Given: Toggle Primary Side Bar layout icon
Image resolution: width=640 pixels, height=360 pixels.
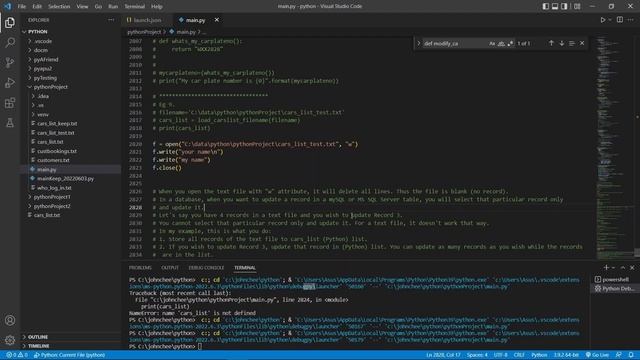Looking at the screenshot, I should coord(545,6).
